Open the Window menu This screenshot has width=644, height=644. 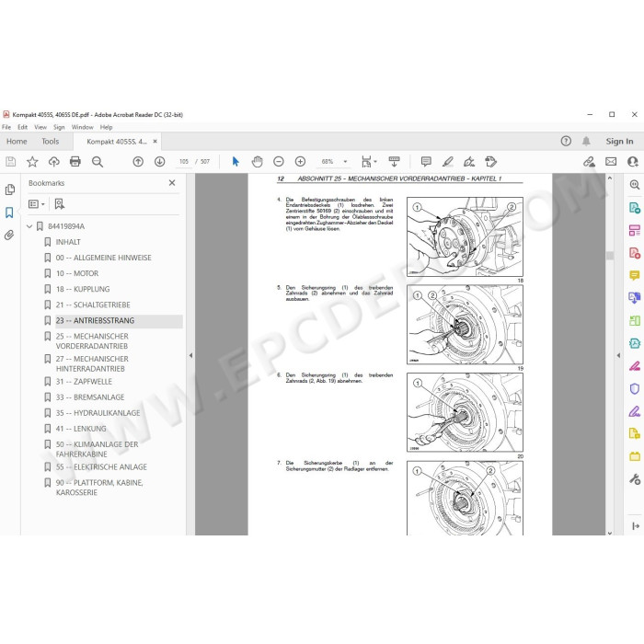coord(83,127)
